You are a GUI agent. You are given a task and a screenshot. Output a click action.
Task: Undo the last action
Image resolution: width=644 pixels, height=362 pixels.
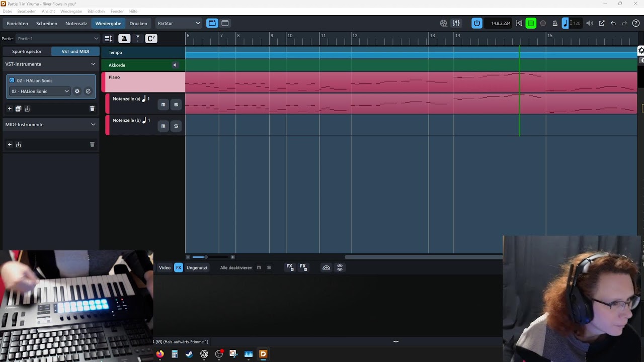(613, 23)
